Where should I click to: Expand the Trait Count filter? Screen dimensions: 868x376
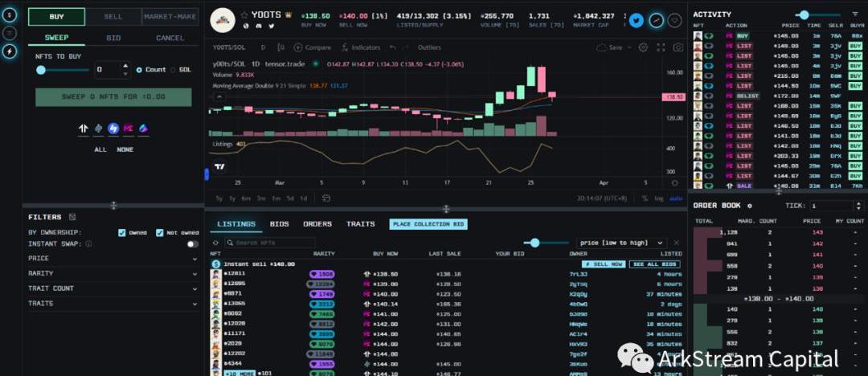coord(113,288)
